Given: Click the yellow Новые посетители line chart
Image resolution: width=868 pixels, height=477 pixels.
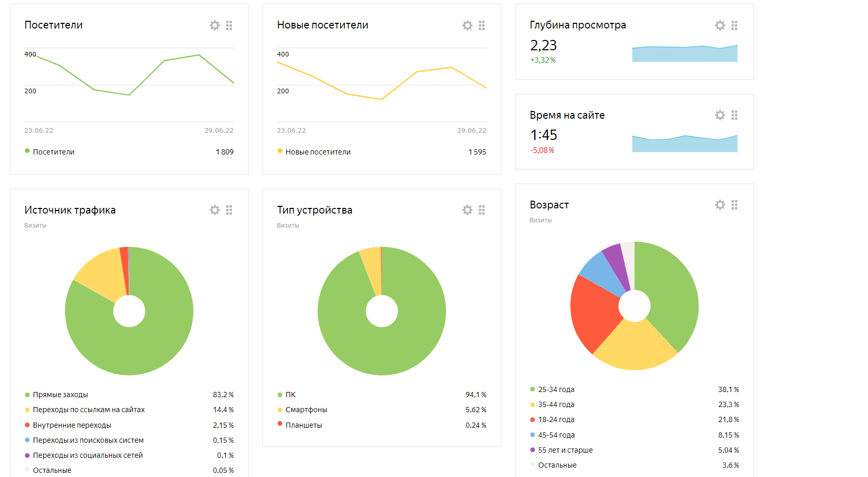Looking at the screenshot, I should [x=382, y=85].
